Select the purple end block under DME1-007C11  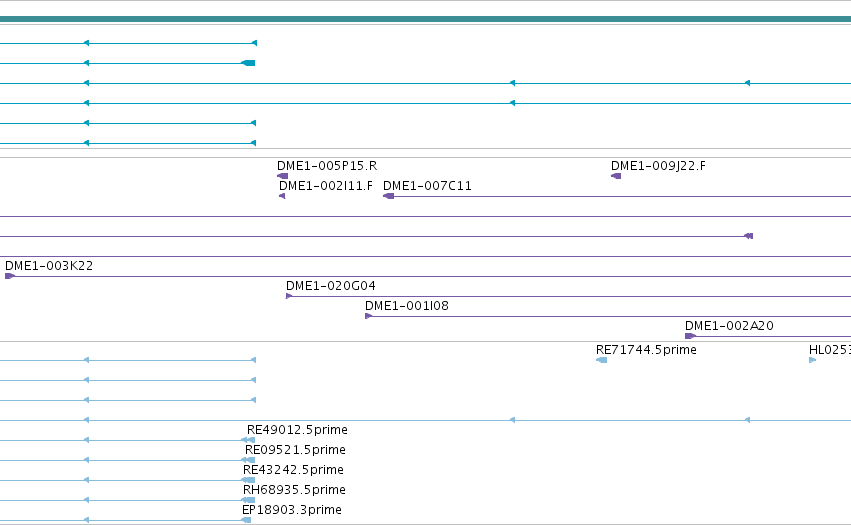(x=389, y=196)
